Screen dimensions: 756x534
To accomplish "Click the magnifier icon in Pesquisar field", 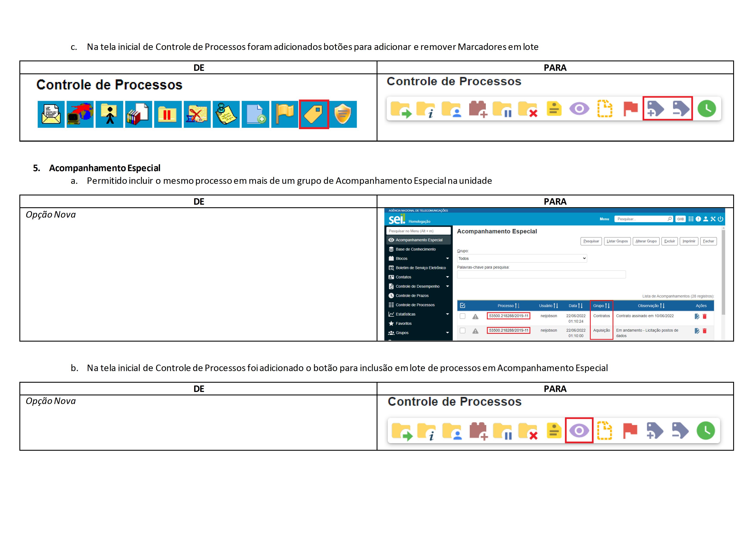I will point(669,219).
